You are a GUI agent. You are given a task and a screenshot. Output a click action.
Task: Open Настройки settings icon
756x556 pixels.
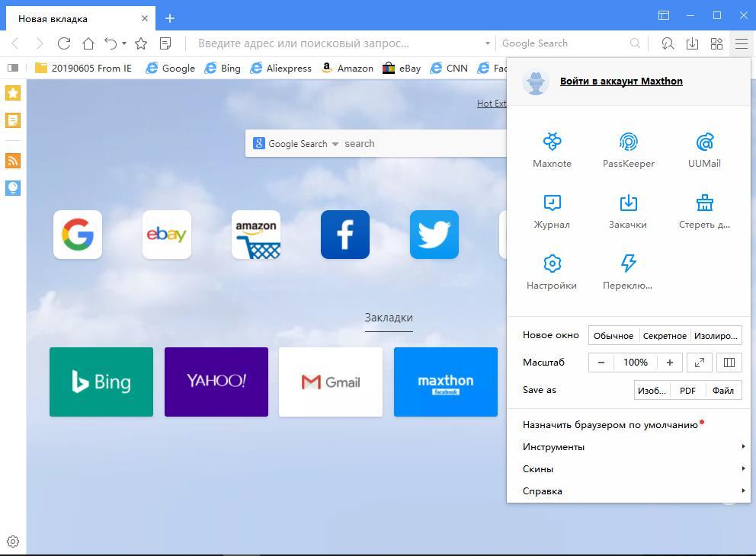pos(552,272)
